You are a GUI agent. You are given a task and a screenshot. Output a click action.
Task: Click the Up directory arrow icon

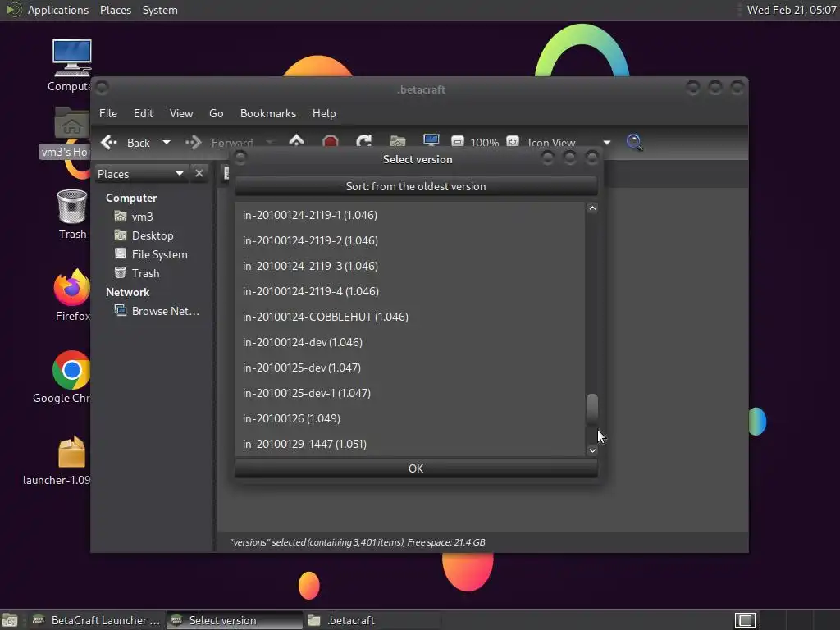click(296, 142)
